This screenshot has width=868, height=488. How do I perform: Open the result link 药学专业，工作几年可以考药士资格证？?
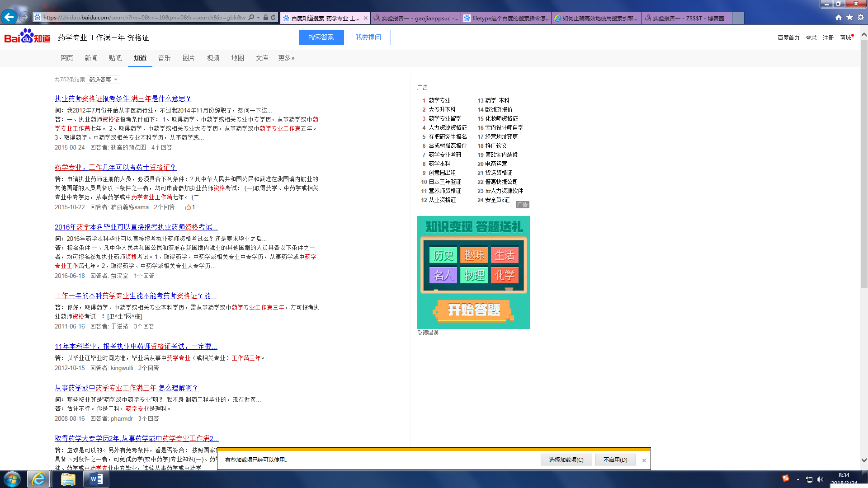[115, 167]
